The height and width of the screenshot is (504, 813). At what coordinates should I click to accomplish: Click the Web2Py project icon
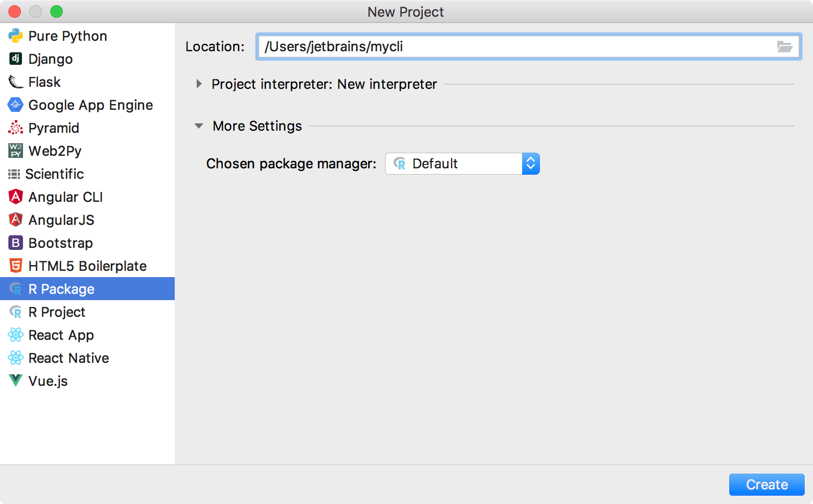[x=15, y=151]
